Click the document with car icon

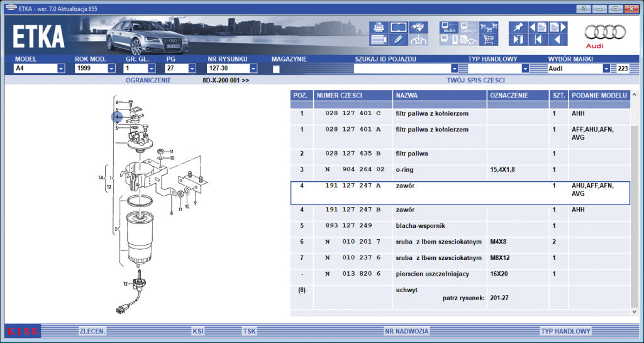tap(469, 40)
